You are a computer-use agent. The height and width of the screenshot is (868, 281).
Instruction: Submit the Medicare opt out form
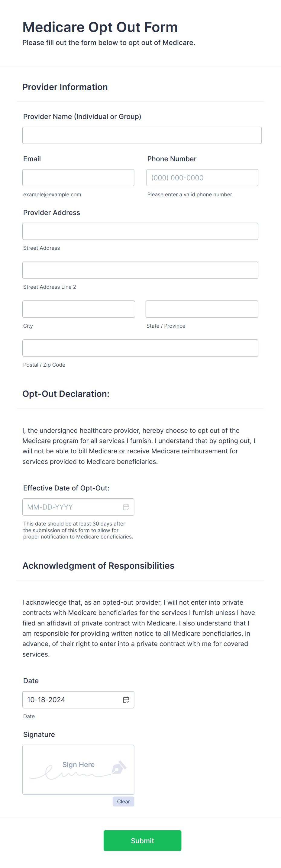[x=142, y=841]
